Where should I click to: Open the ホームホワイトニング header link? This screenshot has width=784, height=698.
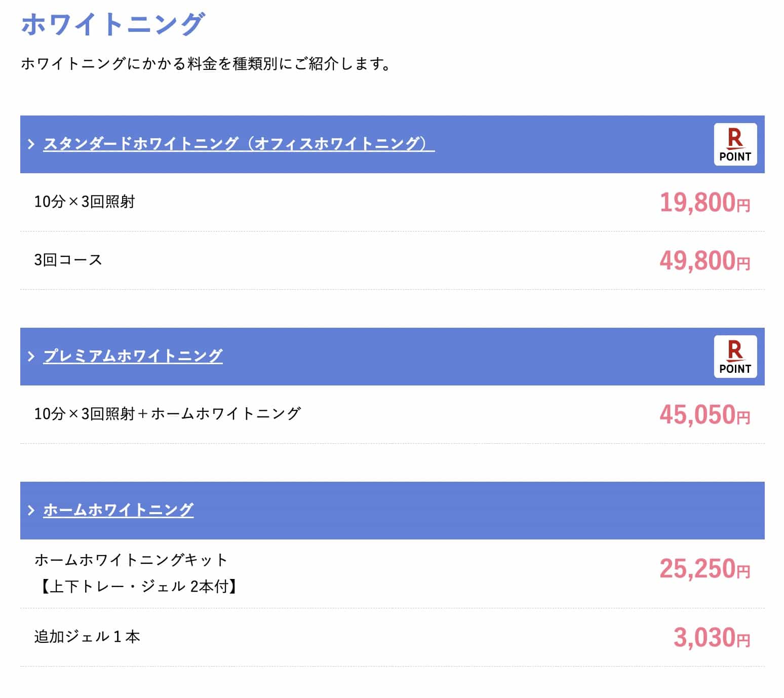(118, 510)
